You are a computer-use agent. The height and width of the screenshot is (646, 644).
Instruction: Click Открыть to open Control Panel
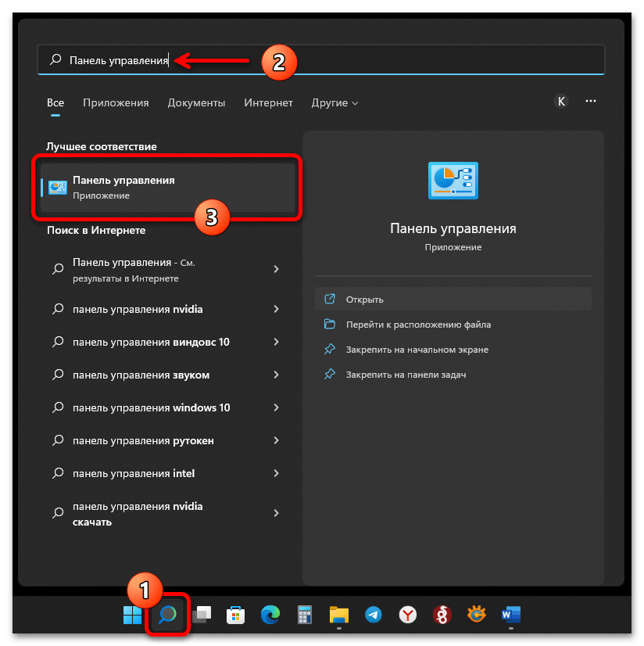453,299
